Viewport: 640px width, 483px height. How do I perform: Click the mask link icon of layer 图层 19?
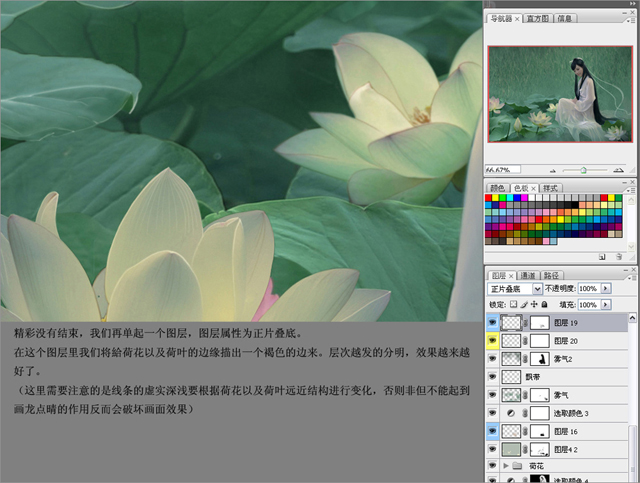[526, 323]
